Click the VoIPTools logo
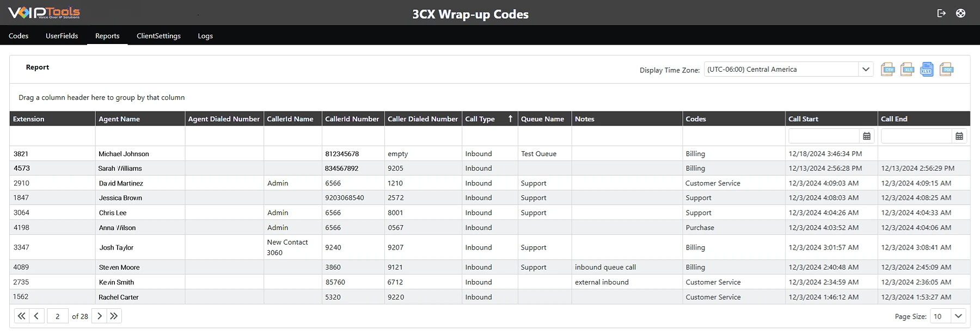 pyautogui.click(x=44, y=13)
